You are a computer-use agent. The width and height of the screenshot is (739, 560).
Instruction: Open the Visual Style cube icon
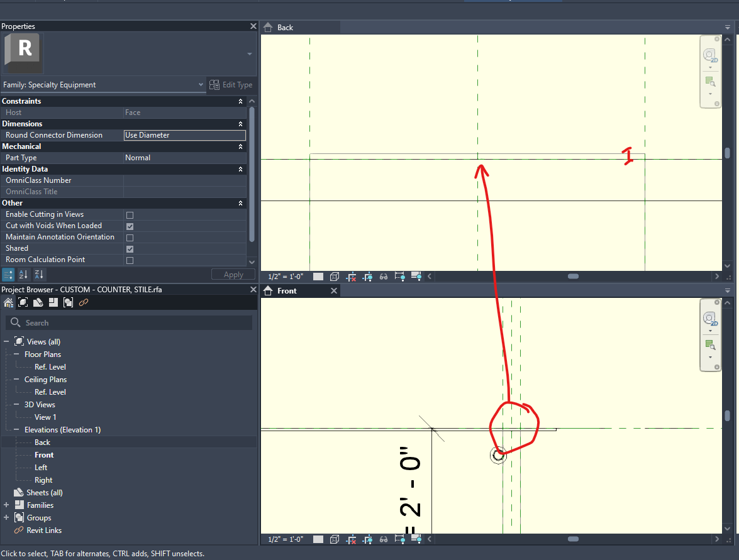click(335, 276)
